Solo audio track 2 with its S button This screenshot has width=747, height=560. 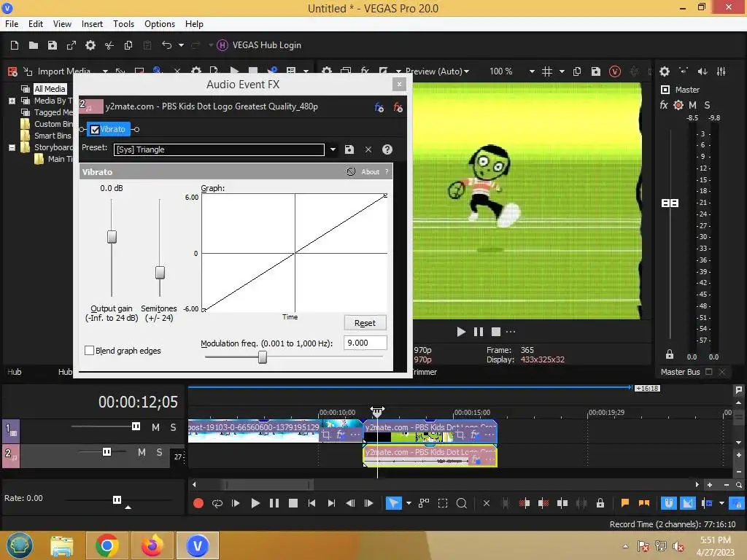[159, 452]
